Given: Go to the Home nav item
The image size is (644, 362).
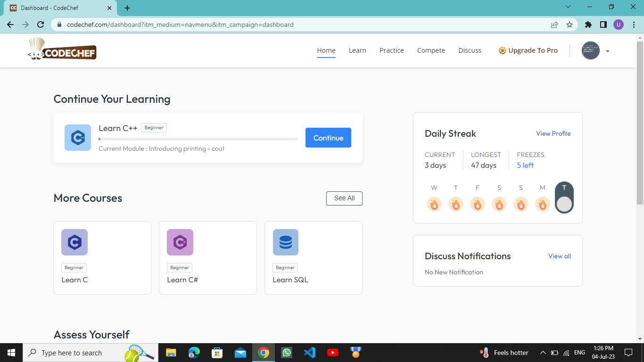Looking at the screenshot, I should click(x=326, y=50).
